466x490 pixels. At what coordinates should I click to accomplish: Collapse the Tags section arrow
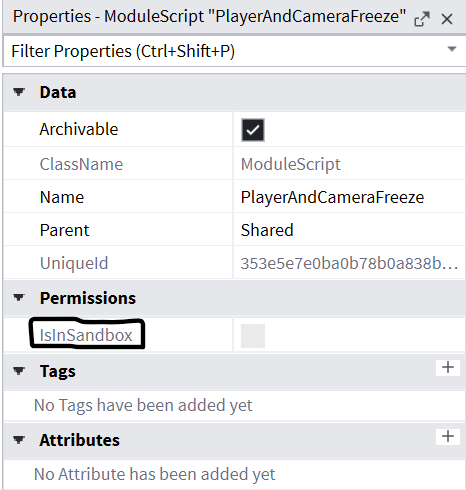[x=19, y=370]
